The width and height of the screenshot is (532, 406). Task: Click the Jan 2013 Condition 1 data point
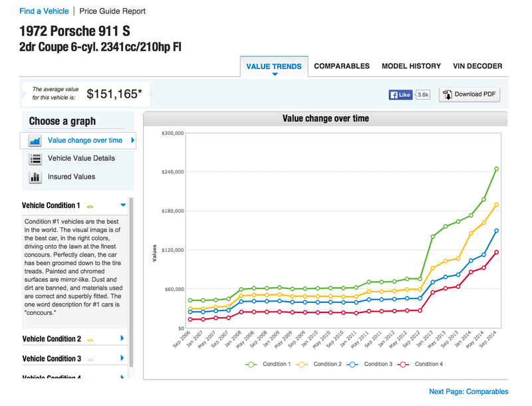click(x=433, y=237)
